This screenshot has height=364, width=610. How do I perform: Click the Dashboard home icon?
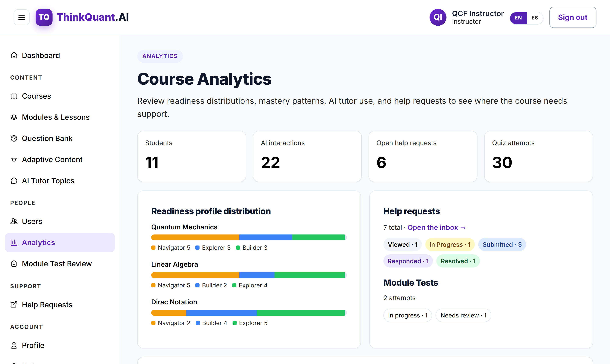pos(14,55)
